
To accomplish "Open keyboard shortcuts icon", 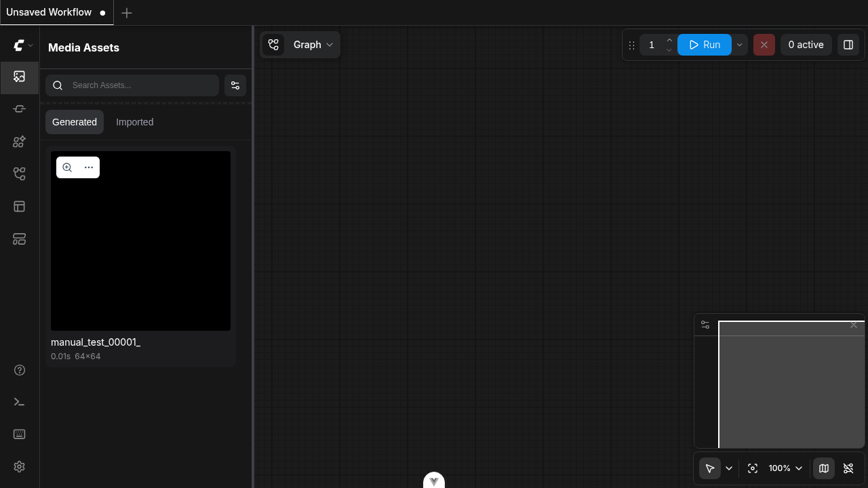I will click(19, 434).
